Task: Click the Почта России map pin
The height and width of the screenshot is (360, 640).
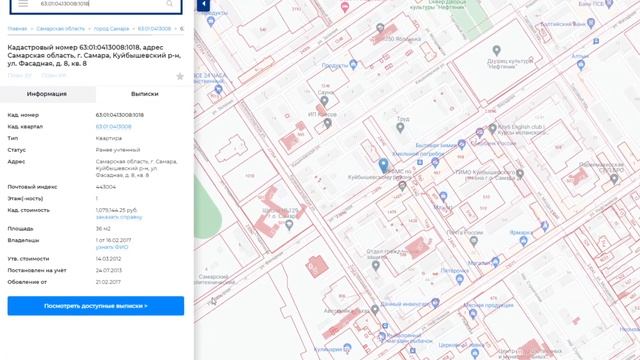Action: (x=473, y=241)
